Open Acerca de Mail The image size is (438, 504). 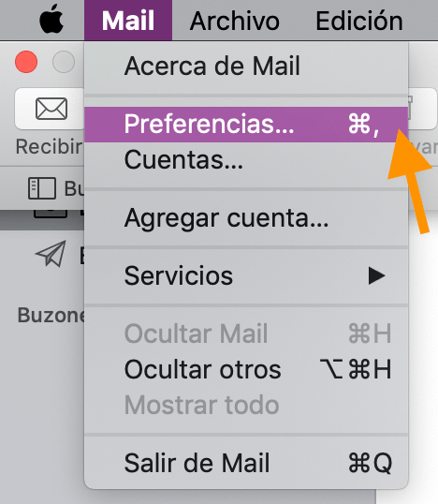pyautogui.click(x=246, y=67)
